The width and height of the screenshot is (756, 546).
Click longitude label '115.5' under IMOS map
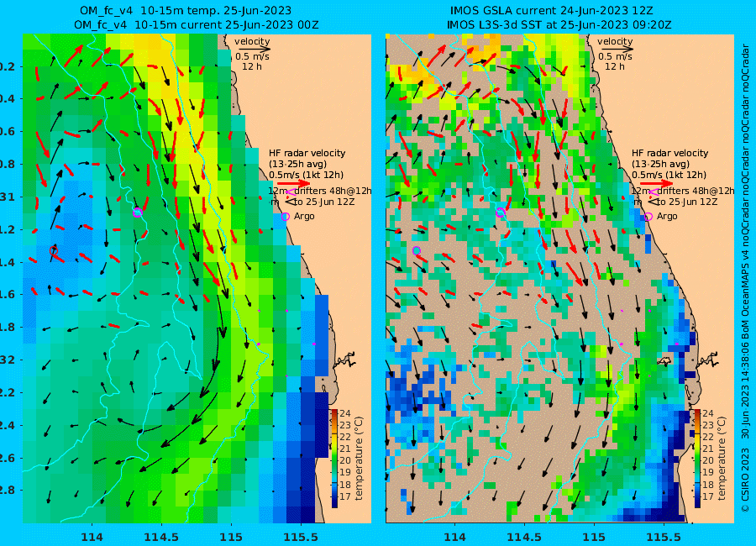664,537
